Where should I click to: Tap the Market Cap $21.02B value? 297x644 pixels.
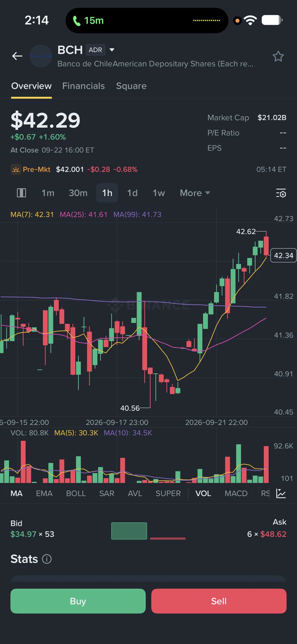[272, 118]
